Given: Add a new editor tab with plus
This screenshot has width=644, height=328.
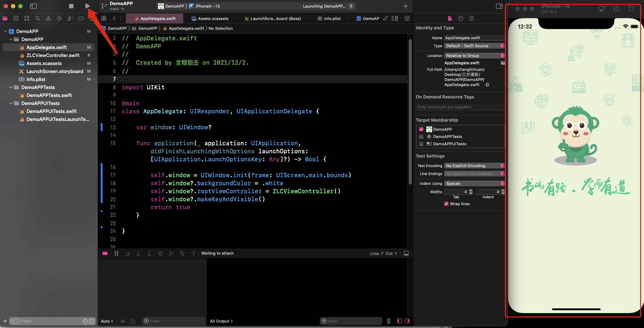Looking at the screenshot, I should 406,6.
